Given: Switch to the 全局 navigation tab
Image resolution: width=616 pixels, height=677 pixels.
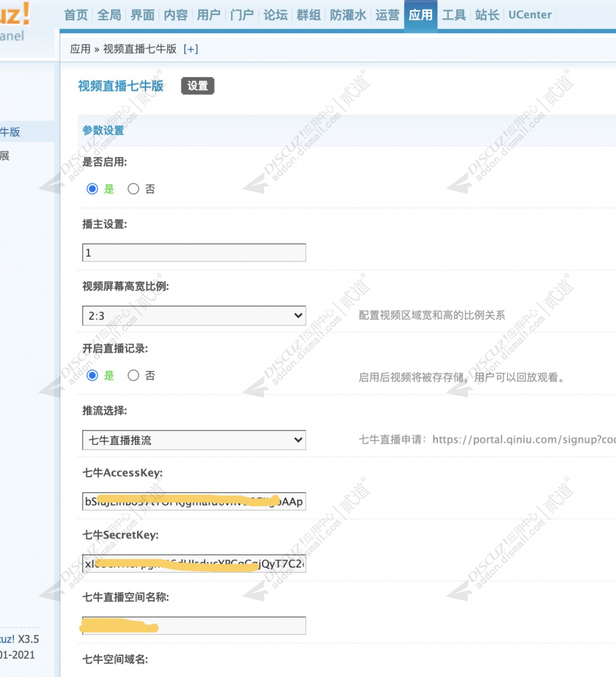Looking at the screenshot, I should tap(109, 15).
